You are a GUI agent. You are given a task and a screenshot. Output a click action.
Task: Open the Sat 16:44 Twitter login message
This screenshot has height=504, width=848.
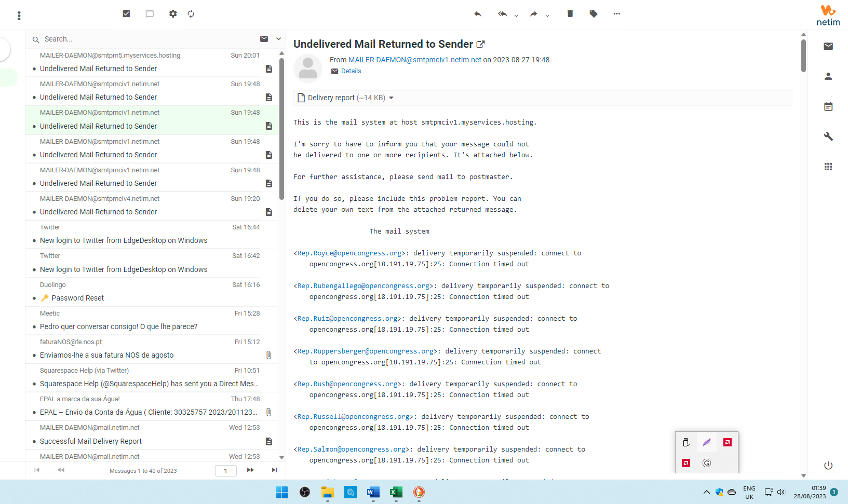point(152,234)
